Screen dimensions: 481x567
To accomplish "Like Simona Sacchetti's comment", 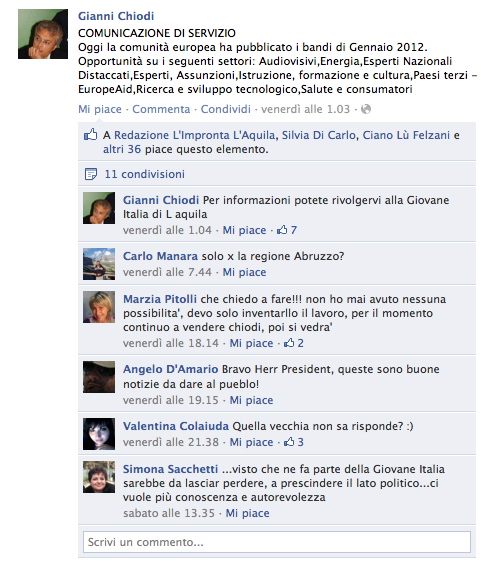I will tap(247, 513).
